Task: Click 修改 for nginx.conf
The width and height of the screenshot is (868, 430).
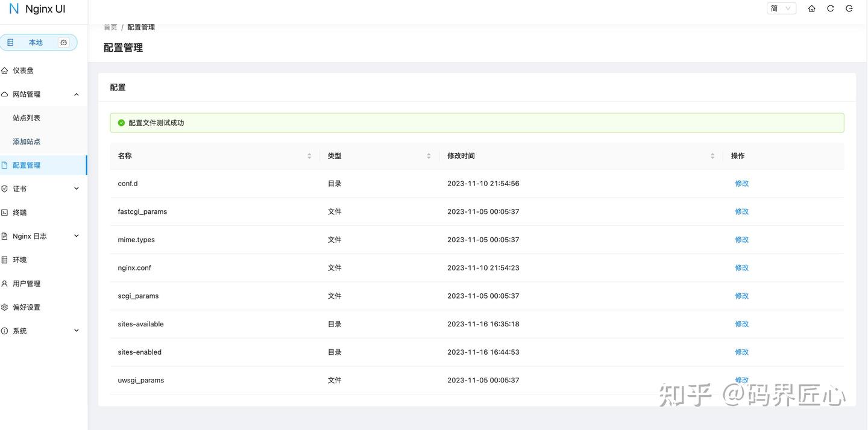Action: coord(741,267)
